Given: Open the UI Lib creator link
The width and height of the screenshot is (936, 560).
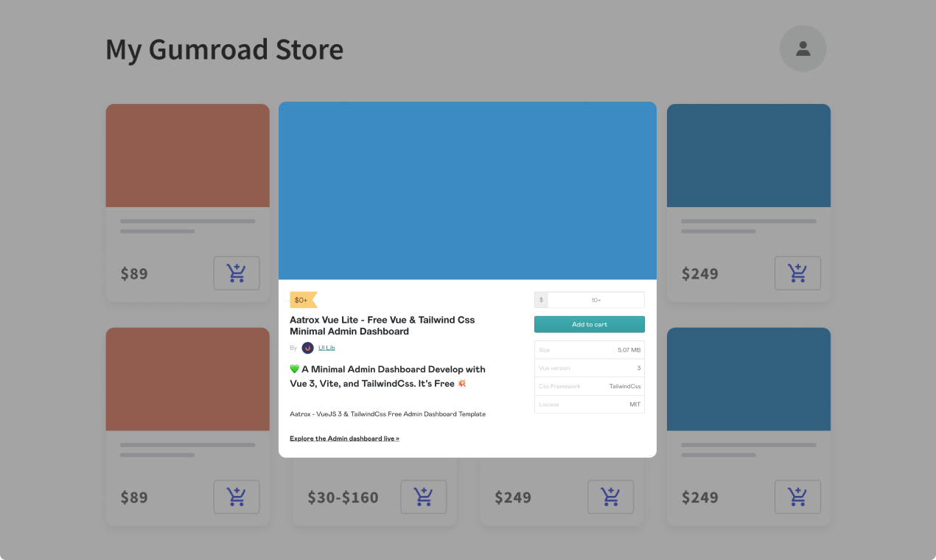Looking at the screenshot, I should [x=326, y=348].
